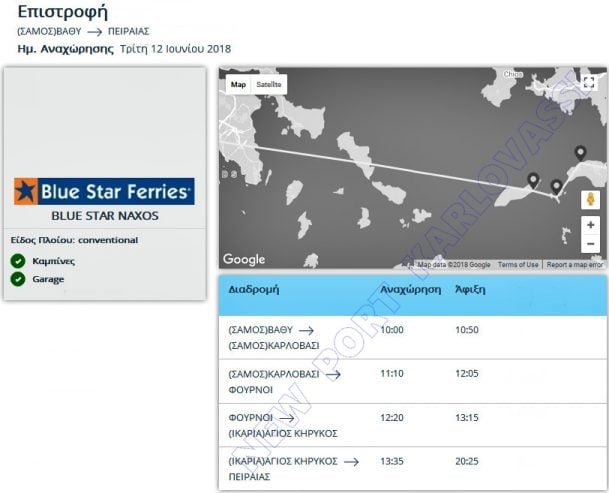Select the ΚΑΡΛΟΒΑΣΙ to ΦΟΥΡΝΟΙ route row
Screen dimensions: 609x493
pos(412,381)
